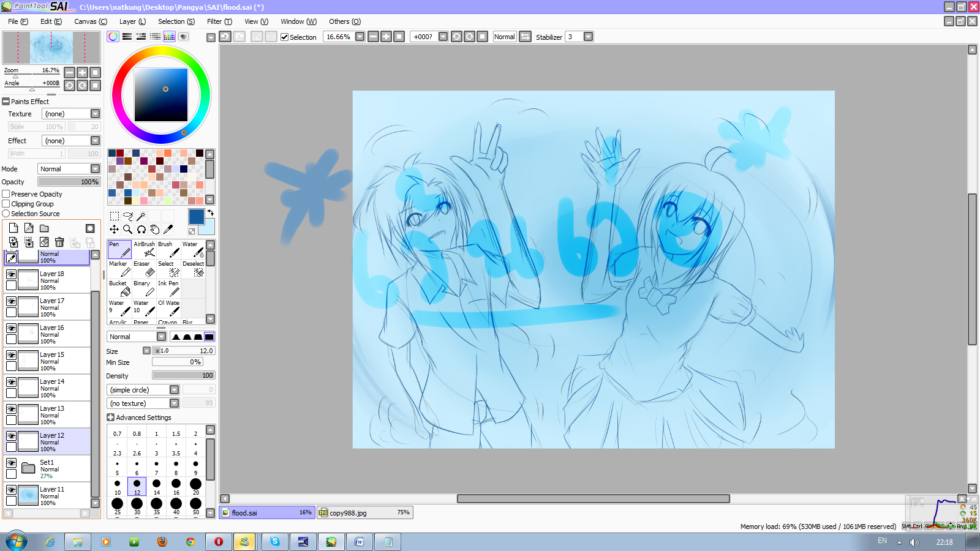Create a new normal layer
This screenshot has width=980, height=551.
click(x=13, y=228)
